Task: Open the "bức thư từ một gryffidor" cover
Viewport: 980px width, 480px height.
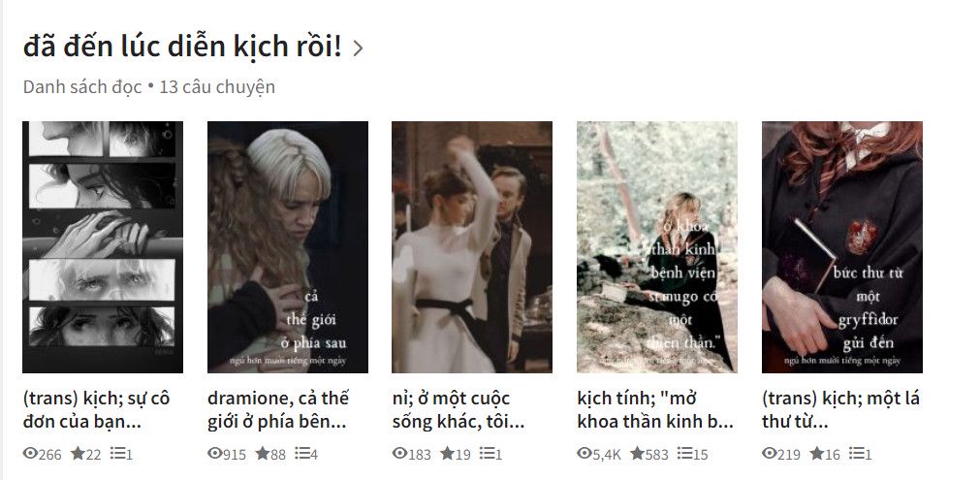Action: pos(842,247)
